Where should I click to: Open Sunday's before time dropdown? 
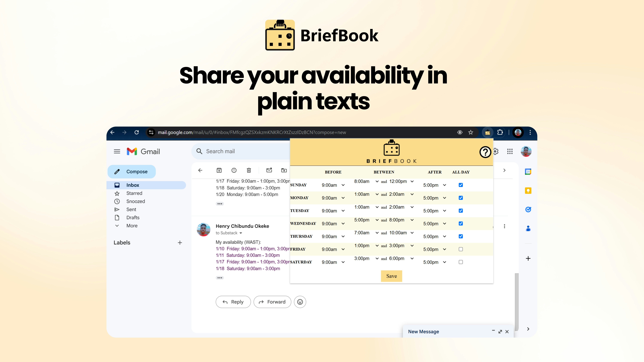[x=333, y=185]
